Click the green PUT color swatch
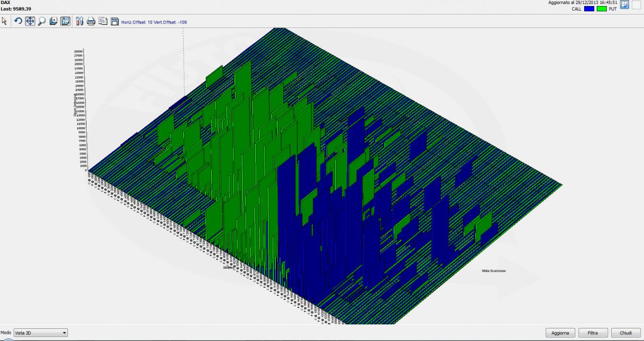 (x=602, y=9)
